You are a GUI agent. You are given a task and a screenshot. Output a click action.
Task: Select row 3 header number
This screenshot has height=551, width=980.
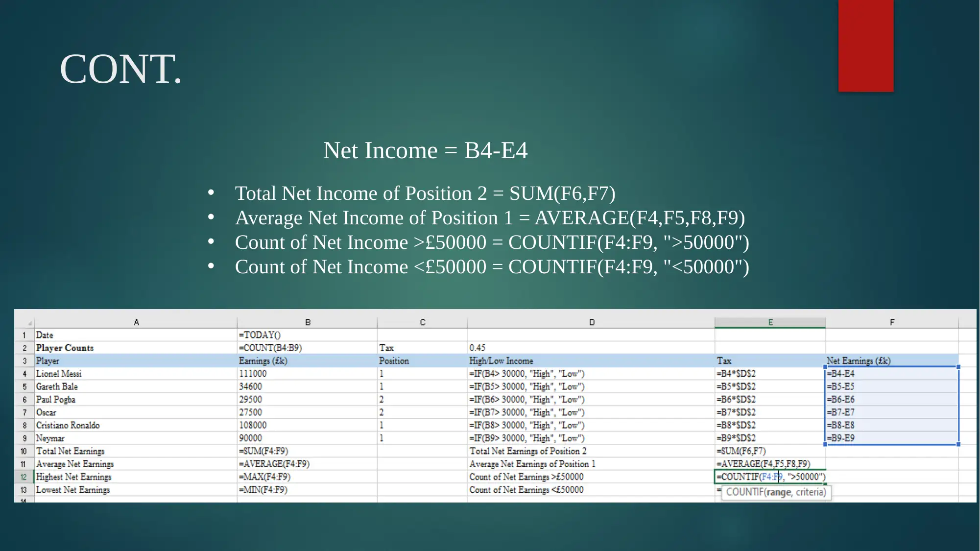click(24, 361)
